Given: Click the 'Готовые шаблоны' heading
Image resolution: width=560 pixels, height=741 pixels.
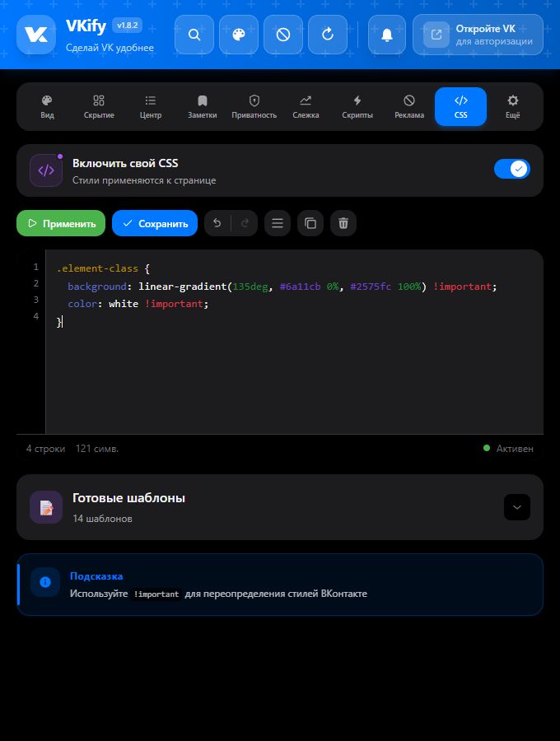Looking at the screenshot, I should [x=128, y=497].
